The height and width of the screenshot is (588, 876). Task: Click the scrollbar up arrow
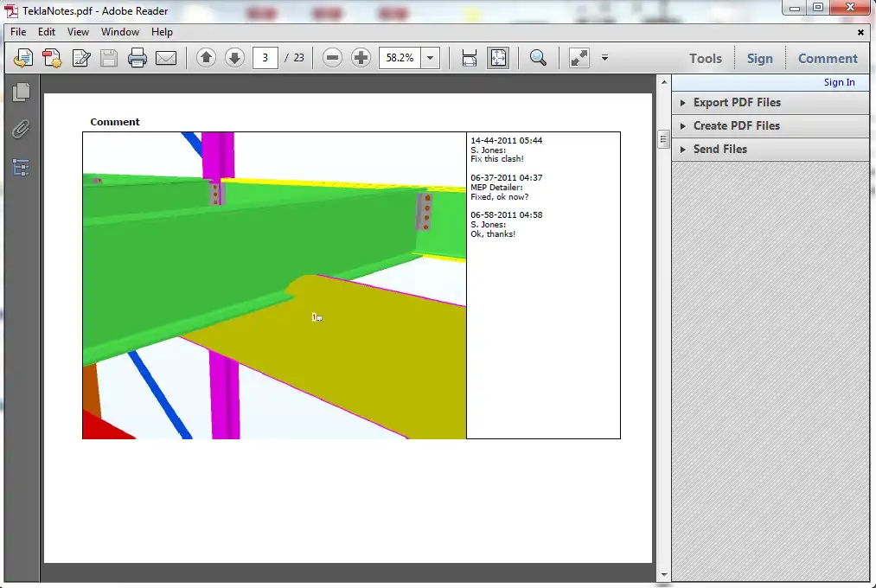coord(664,82)
